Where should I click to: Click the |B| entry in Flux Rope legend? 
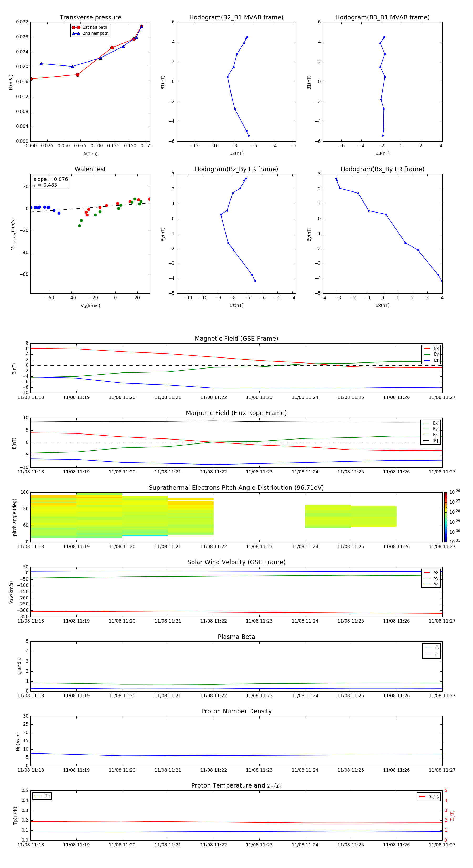click(x=431, y=441)
